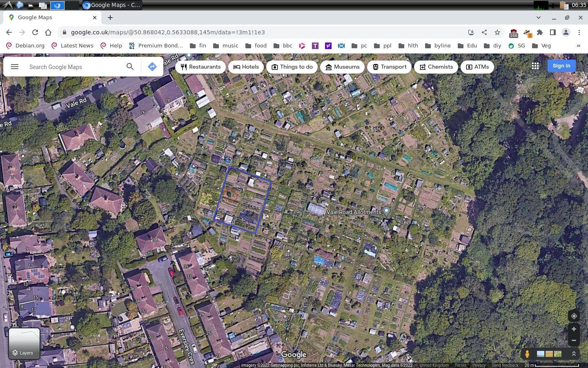Open the browser home page

coord(48,32)
